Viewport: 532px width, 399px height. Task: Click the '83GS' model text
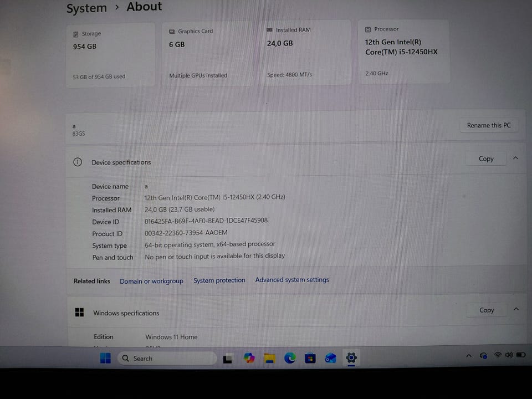[79, 134]
